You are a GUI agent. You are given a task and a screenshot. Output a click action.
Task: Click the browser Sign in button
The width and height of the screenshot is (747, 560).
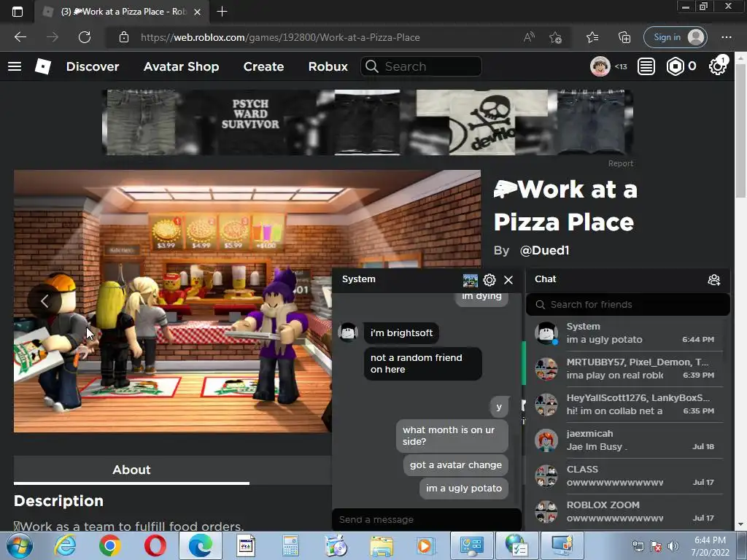tap(676, 37)
